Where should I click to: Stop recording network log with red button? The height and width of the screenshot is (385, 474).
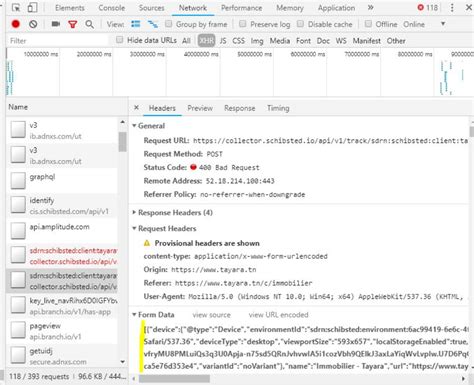tap(16, 24)
